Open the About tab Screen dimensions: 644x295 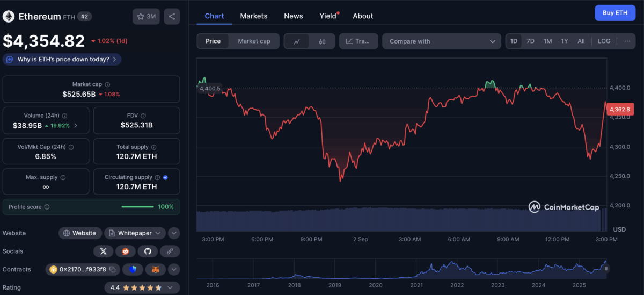click(363, 16)
